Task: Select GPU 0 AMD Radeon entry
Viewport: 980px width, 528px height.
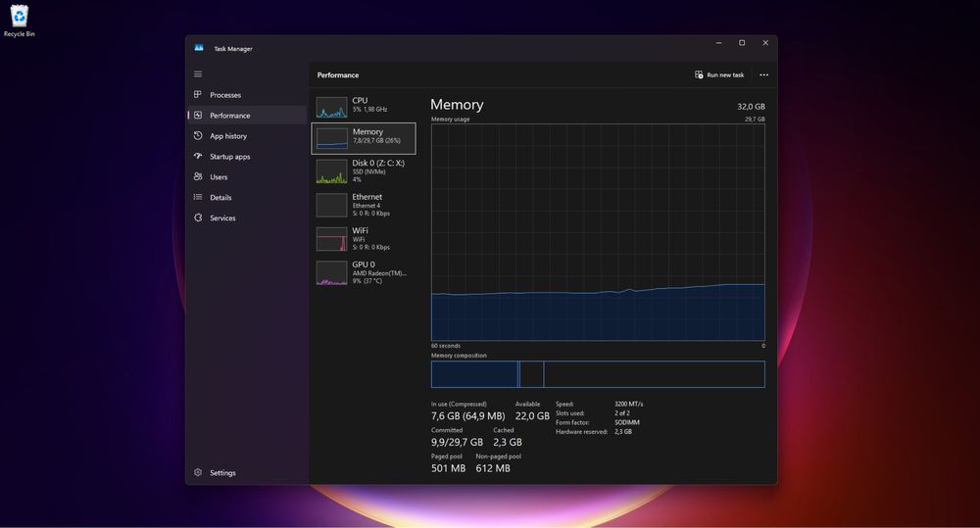Action: pos(364,273)
